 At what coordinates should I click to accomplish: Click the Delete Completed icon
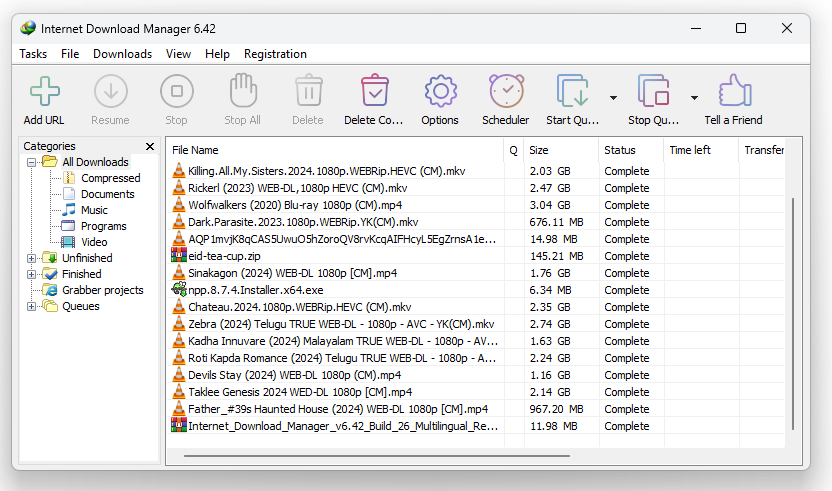click(375, 90)
